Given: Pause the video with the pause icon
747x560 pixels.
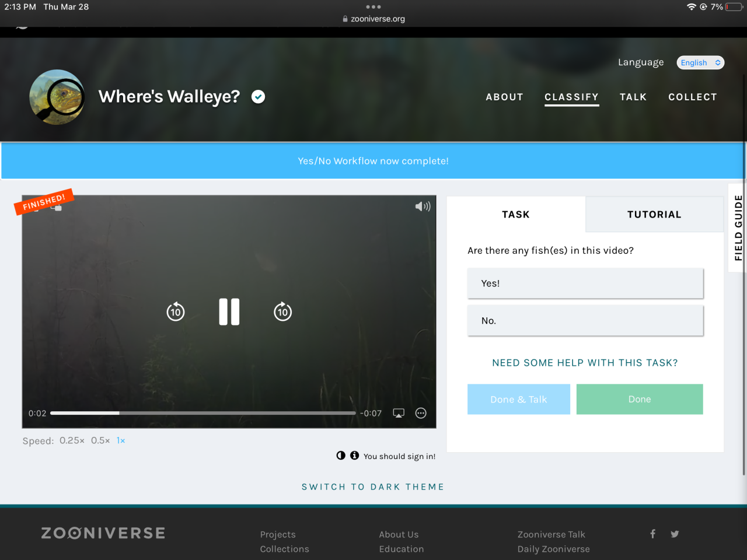Looking at the screenshot, I should pyautogui.click(x=229, y=311).
